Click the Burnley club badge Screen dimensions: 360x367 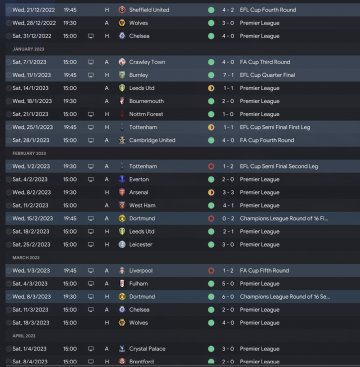click(122, 75)
